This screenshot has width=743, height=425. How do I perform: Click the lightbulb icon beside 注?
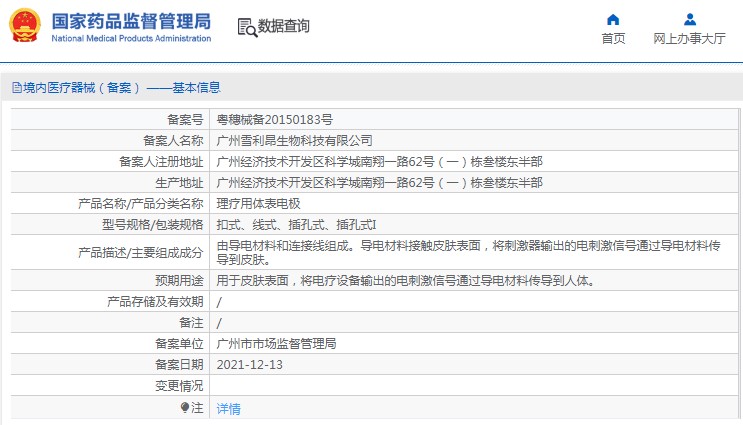185,407
